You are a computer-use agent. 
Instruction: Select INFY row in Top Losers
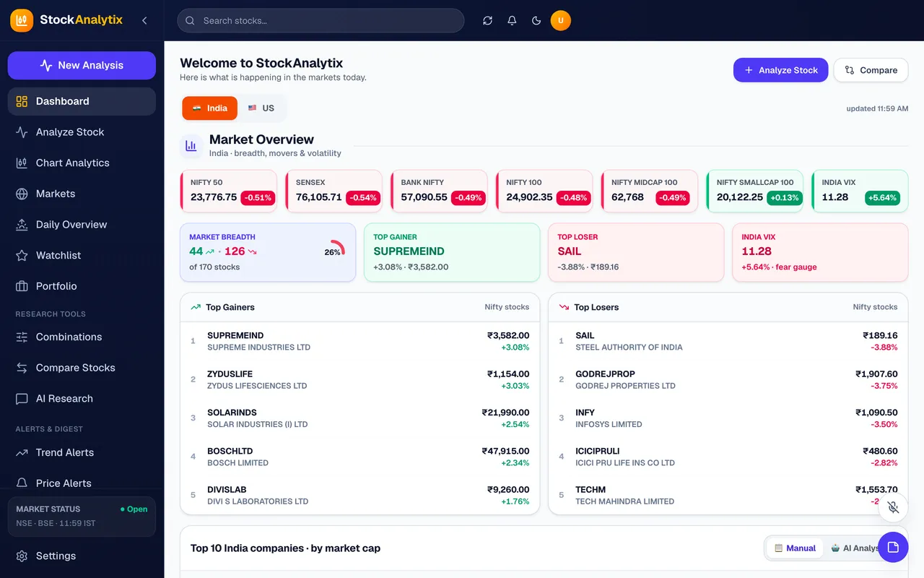pos(728,418)
